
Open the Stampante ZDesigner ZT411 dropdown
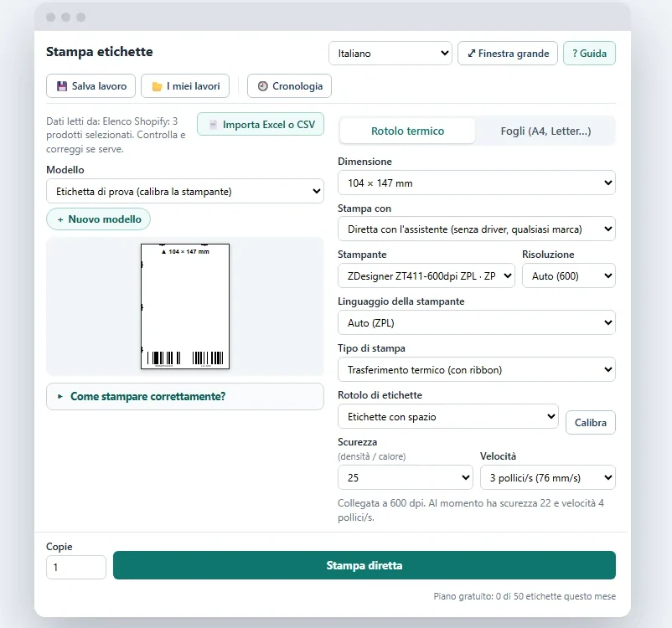(426, 275)
